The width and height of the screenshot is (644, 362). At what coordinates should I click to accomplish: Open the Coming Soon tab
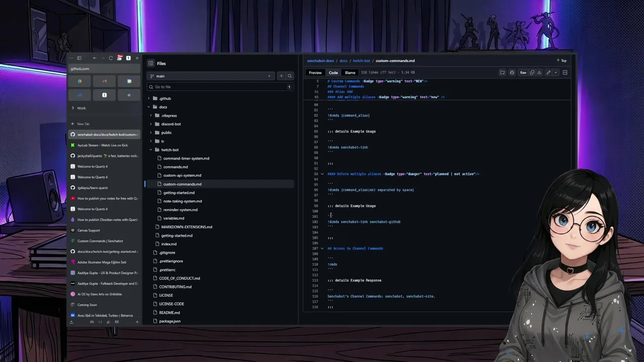(x=104, y=305)
